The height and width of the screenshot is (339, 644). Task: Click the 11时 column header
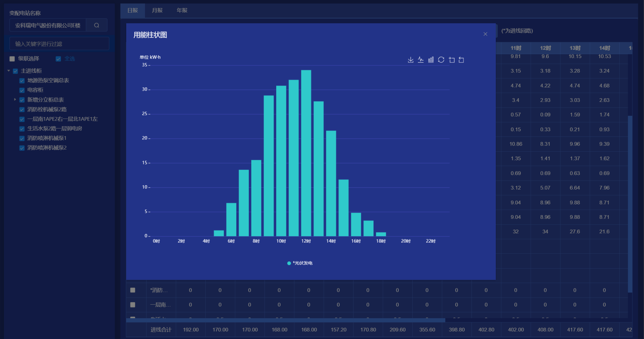point(516,48)
